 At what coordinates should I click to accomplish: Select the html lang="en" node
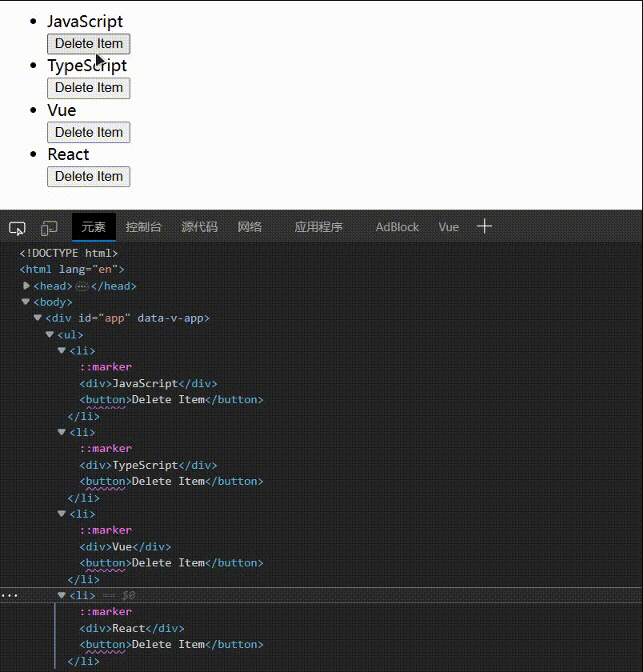(x=72, y=270)
